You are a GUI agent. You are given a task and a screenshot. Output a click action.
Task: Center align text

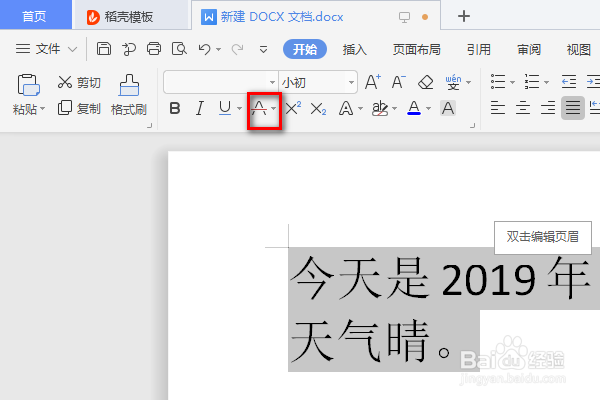(523, 108)
